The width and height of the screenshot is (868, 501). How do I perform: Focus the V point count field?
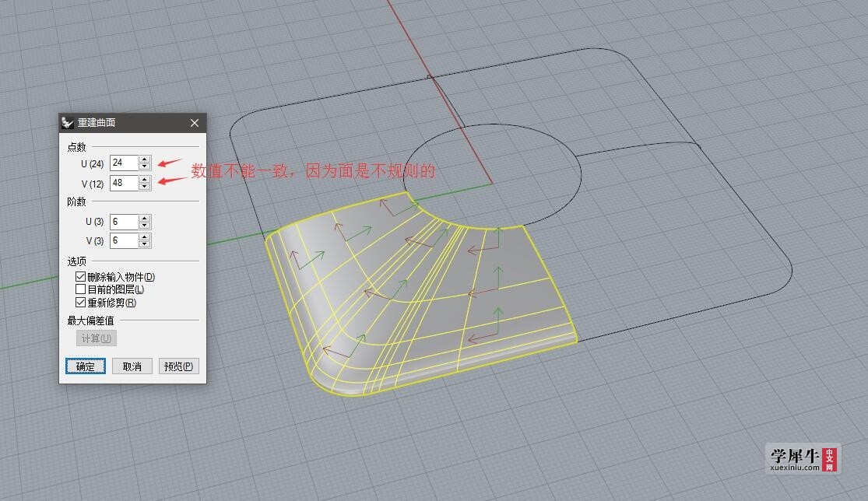(124, 183)
